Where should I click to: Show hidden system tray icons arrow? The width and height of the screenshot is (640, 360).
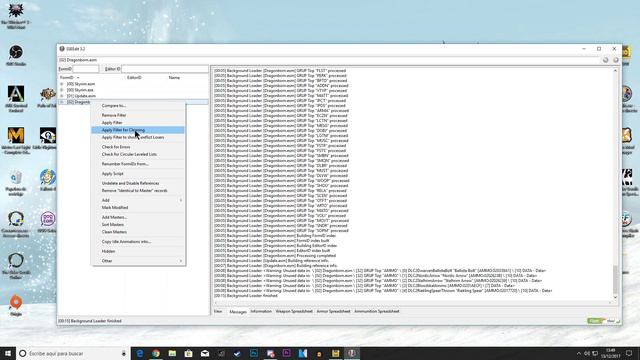(x=578, y=353)
